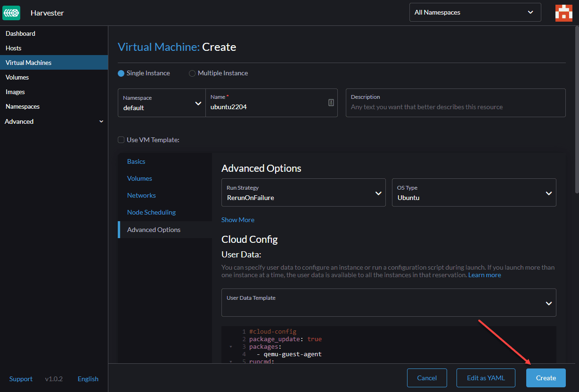Collapse code fold arrow beside packages line
579x392 pixels.
(231, 347)
